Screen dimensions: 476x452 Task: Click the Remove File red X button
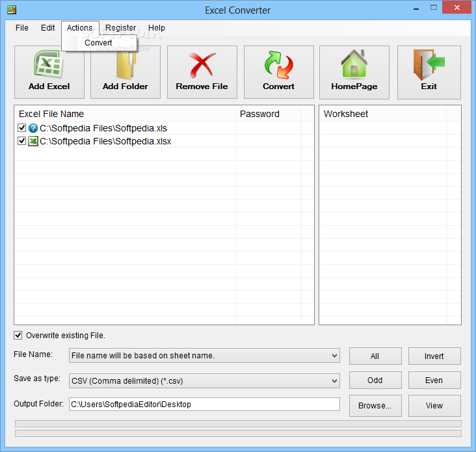click(x=202, y=72)
